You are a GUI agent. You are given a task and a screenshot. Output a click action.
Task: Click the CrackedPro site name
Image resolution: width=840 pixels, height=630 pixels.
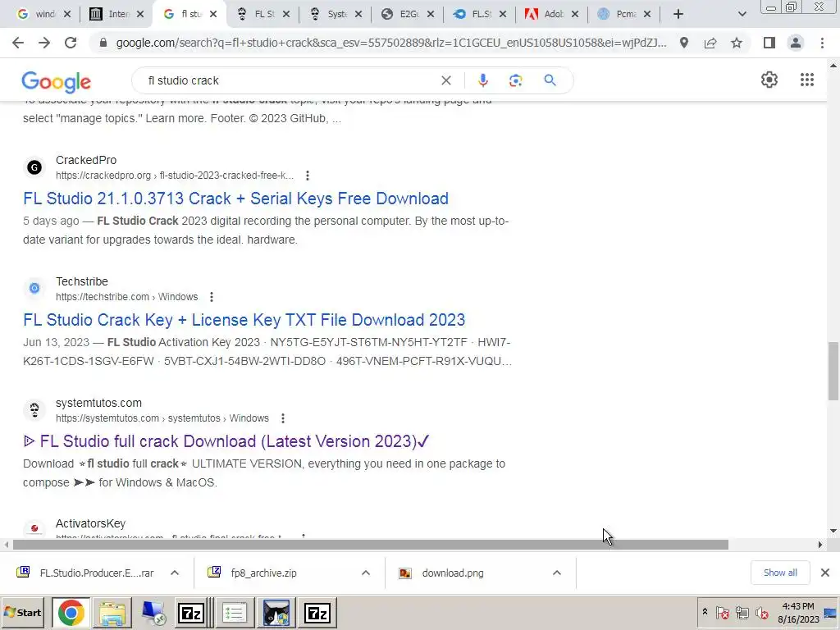(85, 160)
